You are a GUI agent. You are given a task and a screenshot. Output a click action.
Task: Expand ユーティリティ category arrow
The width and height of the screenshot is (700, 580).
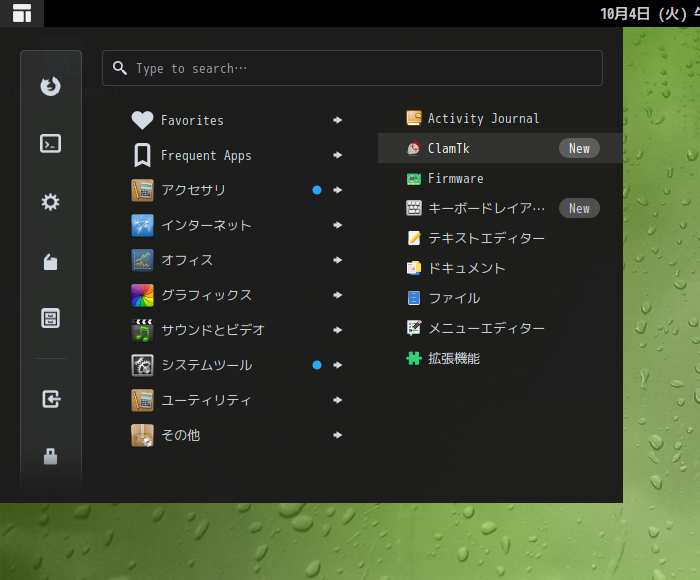pos(338,400)
